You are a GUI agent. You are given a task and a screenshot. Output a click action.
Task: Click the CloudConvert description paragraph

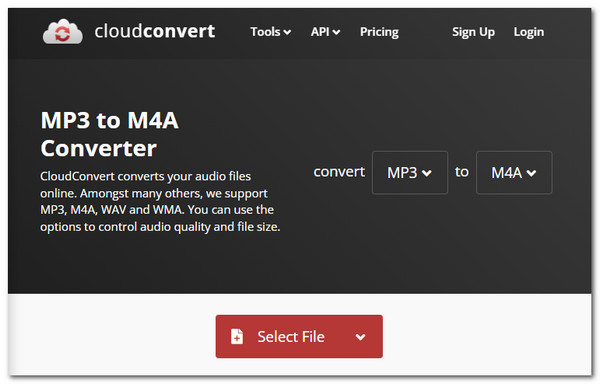pos(160,202)
